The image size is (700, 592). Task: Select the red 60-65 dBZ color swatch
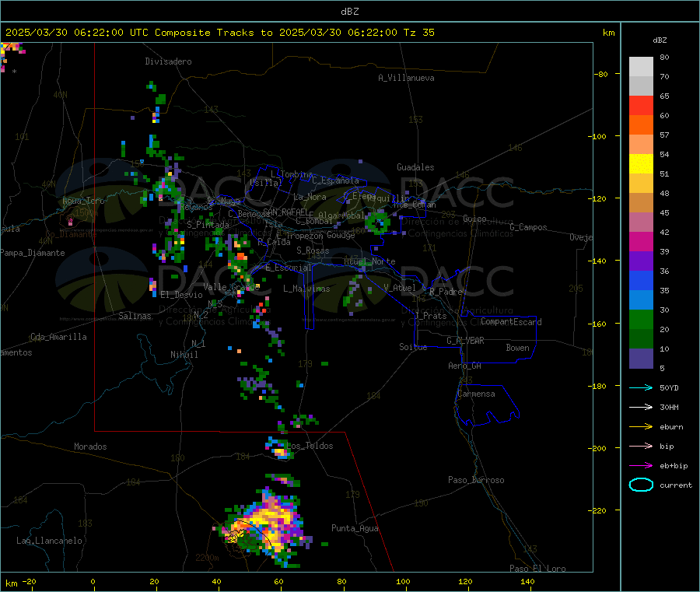tap(641, 105)
